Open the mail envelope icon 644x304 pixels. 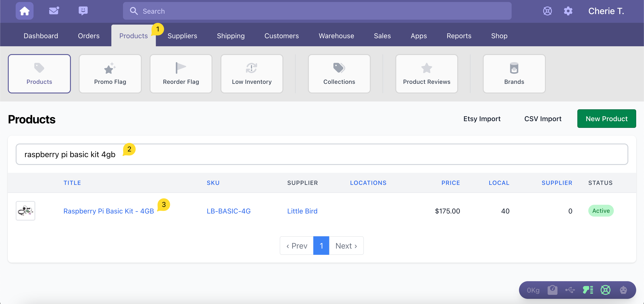pyautogui.click(x=54, y=11)
